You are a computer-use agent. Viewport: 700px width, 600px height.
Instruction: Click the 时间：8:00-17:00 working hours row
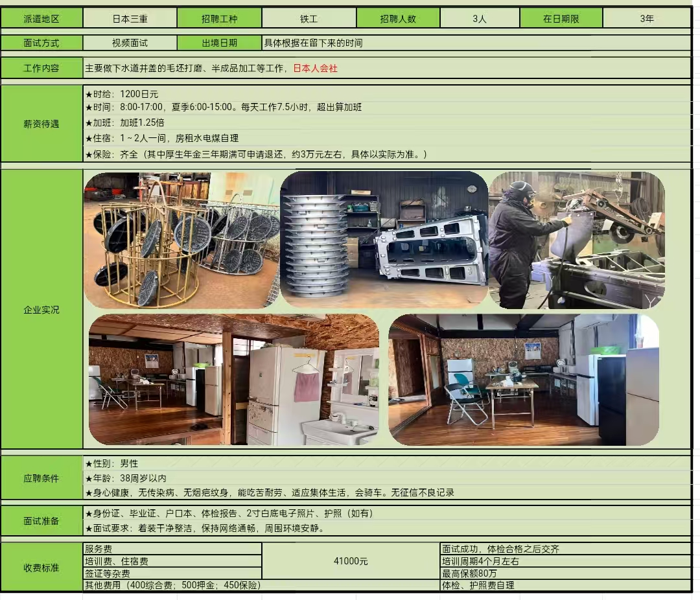point(387,107)
